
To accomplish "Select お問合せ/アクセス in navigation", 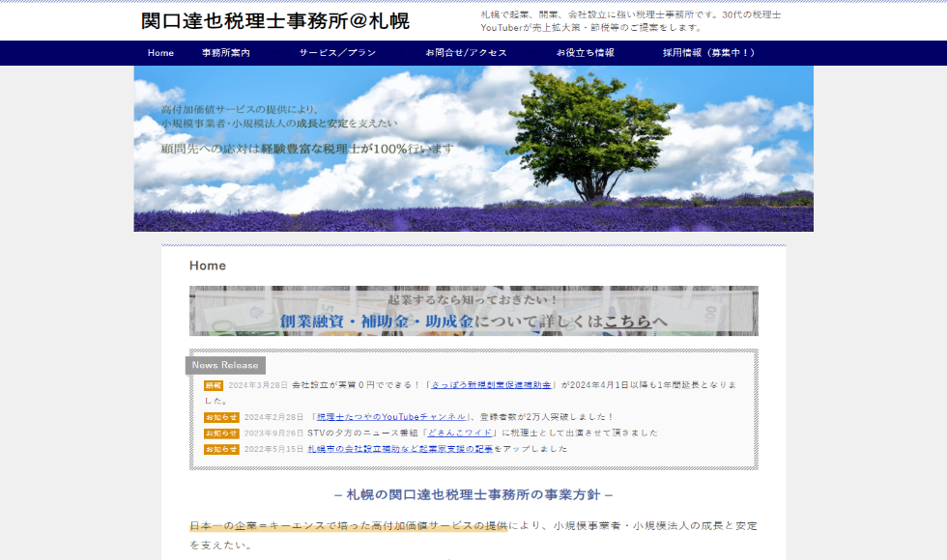I will pos(466,53).
